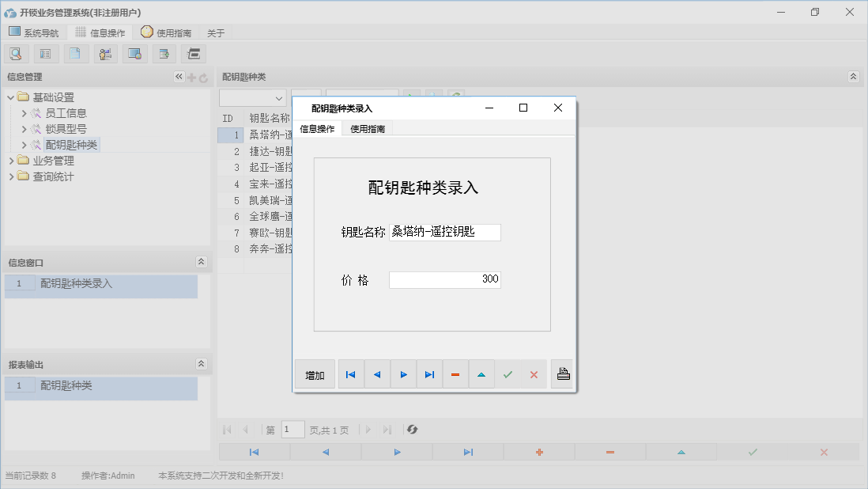
Task: Click the blue next record arrow
Action: (x=403, y=373)
